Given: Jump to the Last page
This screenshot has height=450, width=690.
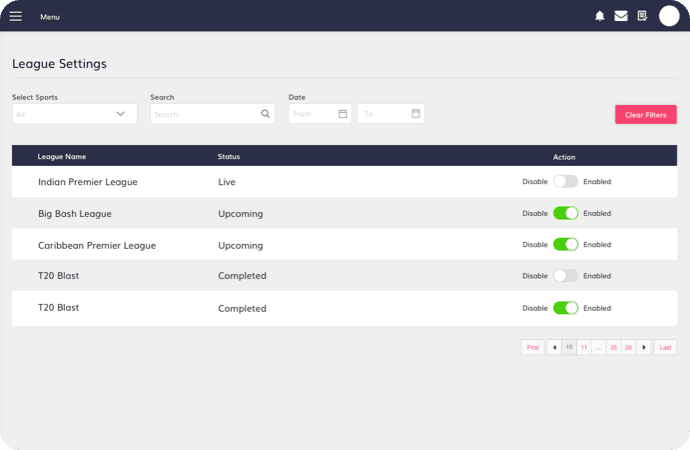Looking at the screenshot, I should click(665, 347).
